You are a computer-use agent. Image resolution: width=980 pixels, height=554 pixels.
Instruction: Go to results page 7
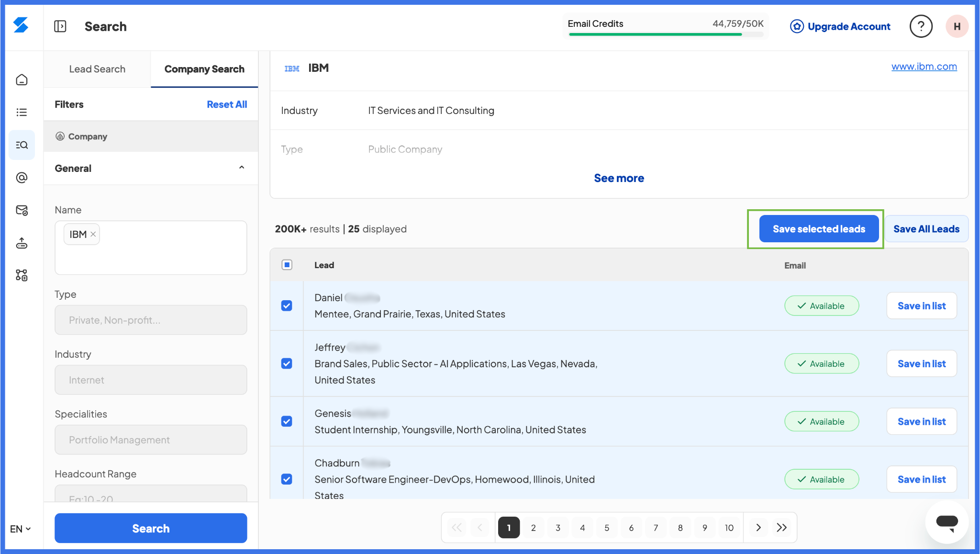[656, 528]
